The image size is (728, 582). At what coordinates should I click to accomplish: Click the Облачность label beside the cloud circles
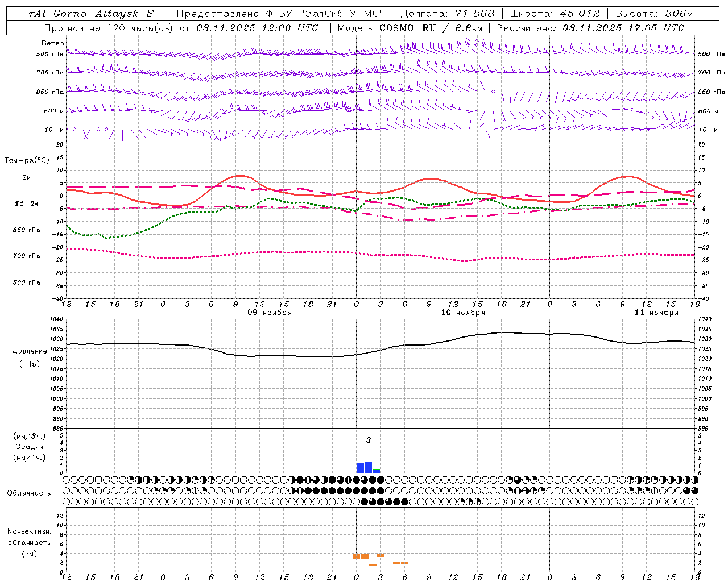pyautogui.click(x=29, y=493)
